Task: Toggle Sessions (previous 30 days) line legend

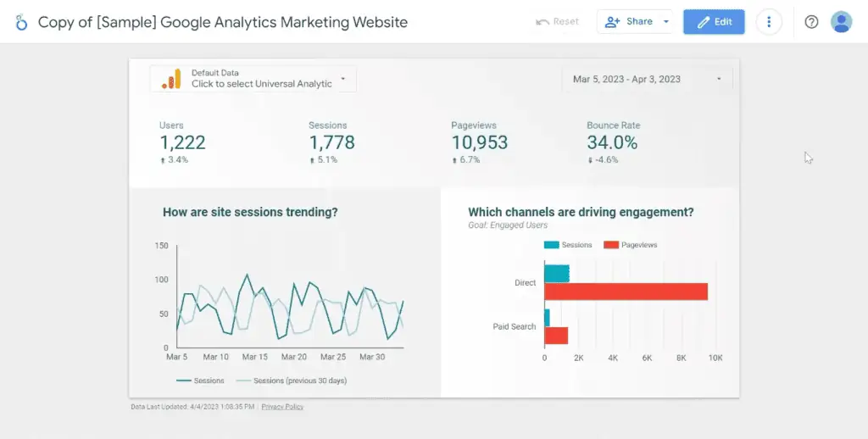Action: click(291, 381)
